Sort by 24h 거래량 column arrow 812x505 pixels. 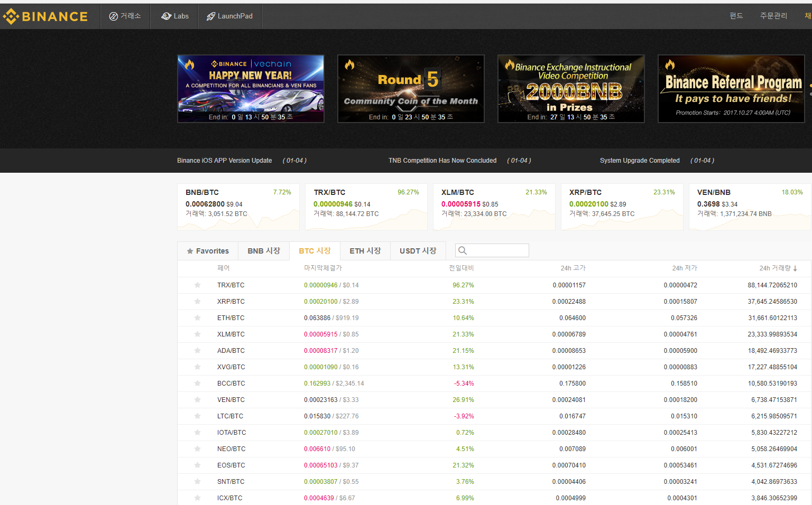(x=795, y=268)
